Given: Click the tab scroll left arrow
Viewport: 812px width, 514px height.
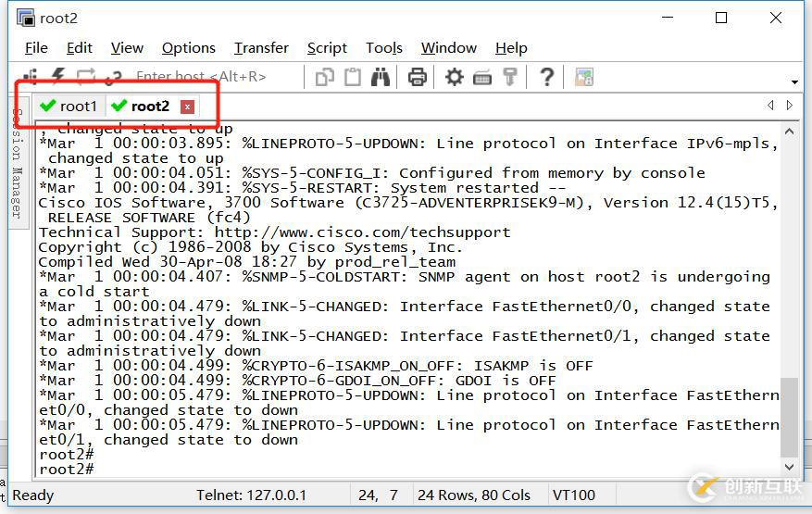Looking at the screenshot, I should tap(770, 106).
